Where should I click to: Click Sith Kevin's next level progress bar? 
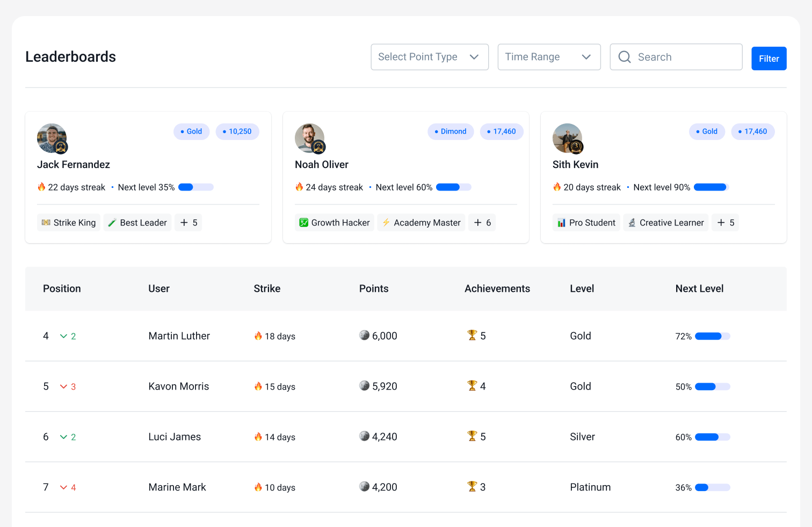pyautogui.click(x=711, y=187)
